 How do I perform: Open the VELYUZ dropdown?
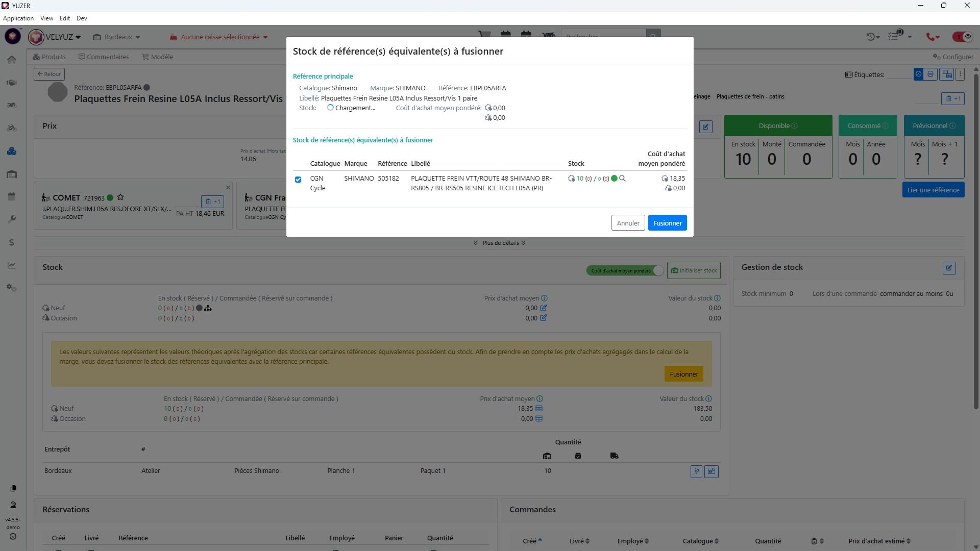(62, 37)
